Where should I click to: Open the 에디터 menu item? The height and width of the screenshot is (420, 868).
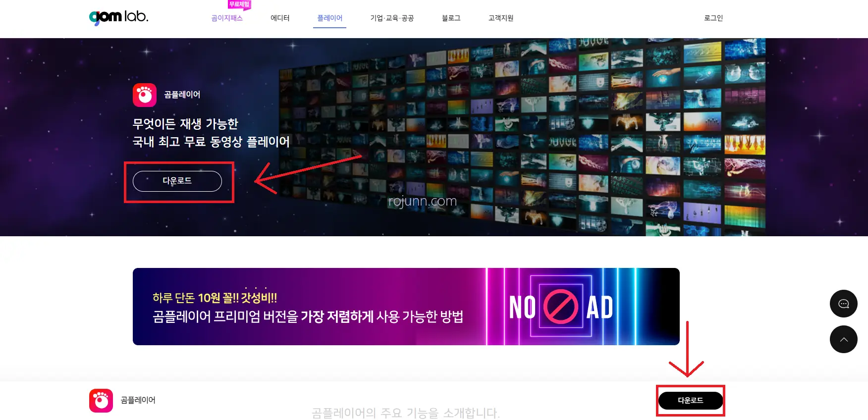point(280,18)
